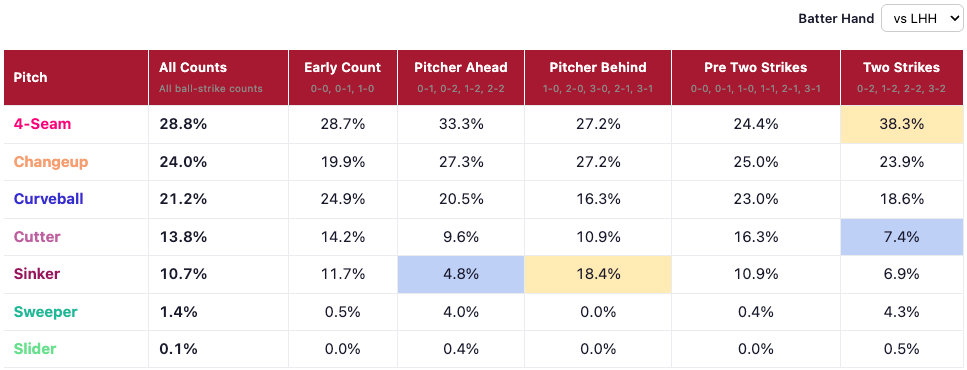Select the Pre Two Strikes header
Viewport: 967px width, 370px height.
[755, 78]
